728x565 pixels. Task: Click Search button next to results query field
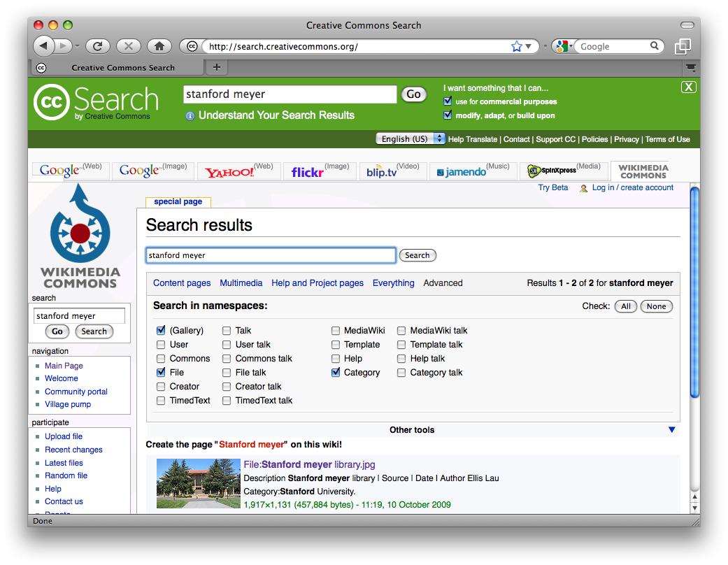[417, 255]
